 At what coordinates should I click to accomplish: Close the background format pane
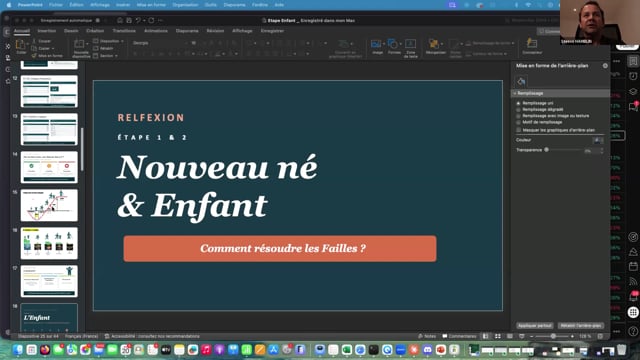pos(605,66)
